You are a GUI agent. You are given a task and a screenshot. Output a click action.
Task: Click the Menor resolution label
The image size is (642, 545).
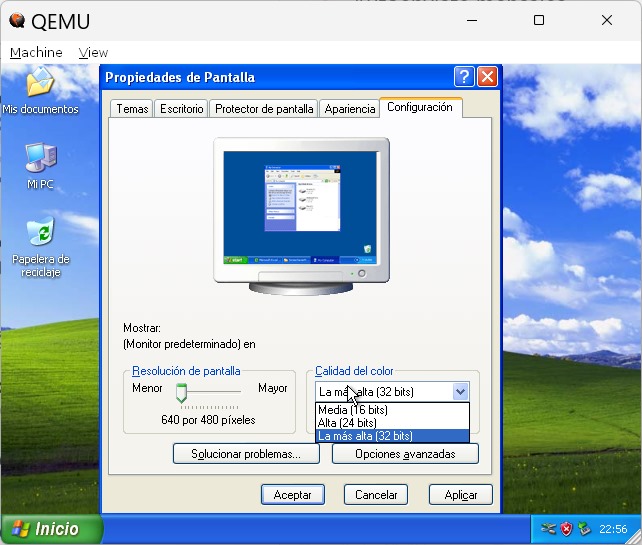[147, 388]
